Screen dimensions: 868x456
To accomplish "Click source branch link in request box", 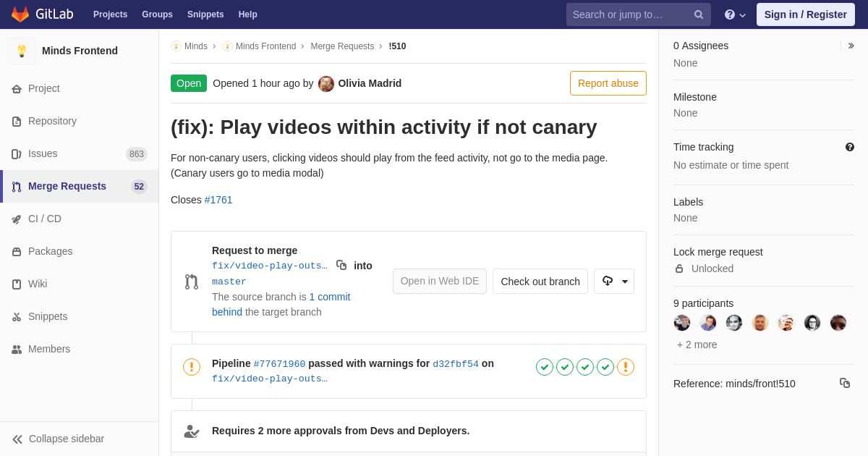I will click(x=270, y=266).
